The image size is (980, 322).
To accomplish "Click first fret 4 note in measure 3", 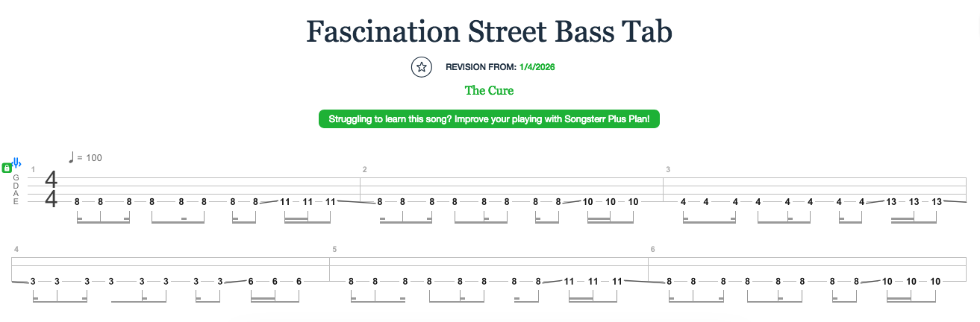I will [683, 202].
